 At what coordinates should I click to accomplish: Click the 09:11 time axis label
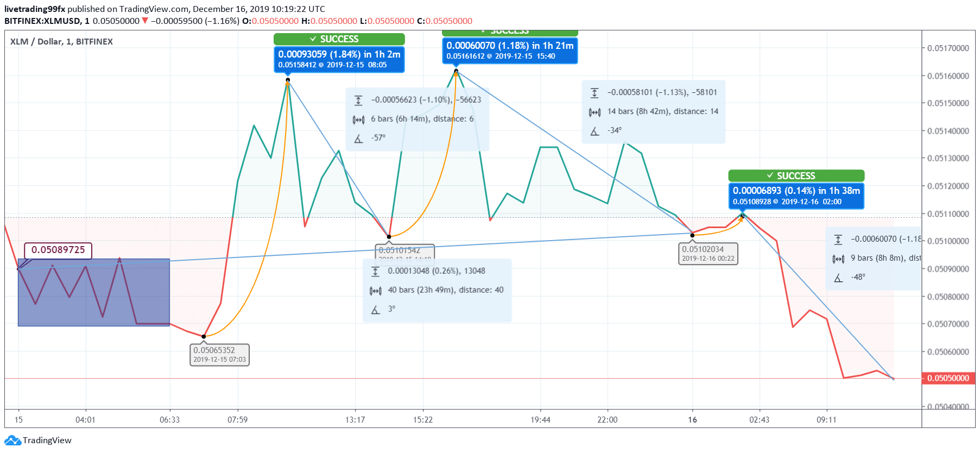tap(826, 420)
